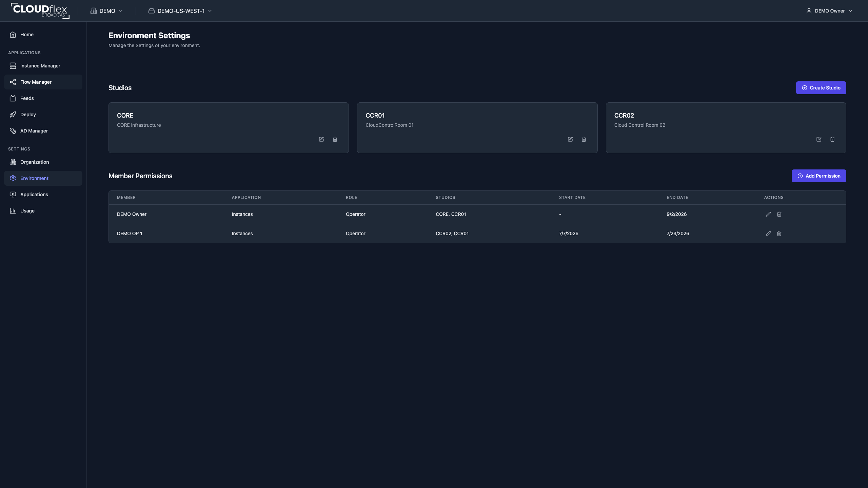Click the Home icon in sidebar
This screenshot has width=868, height=488.
pyautogui.click(x=13, y=35)
